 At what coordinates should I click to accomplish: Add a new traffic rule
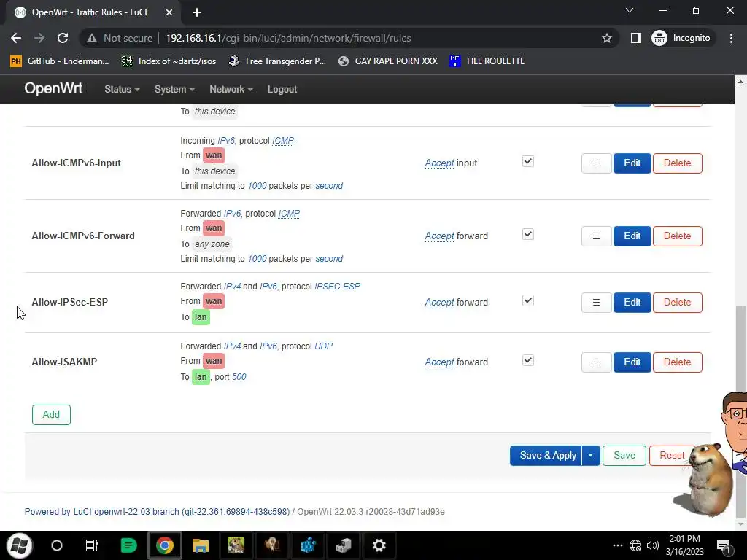[51, 414]
